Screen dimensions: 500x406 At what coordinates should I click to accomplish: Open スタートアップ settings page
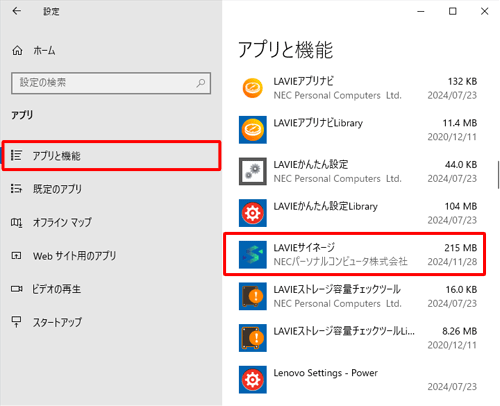[x=111, y=322]
